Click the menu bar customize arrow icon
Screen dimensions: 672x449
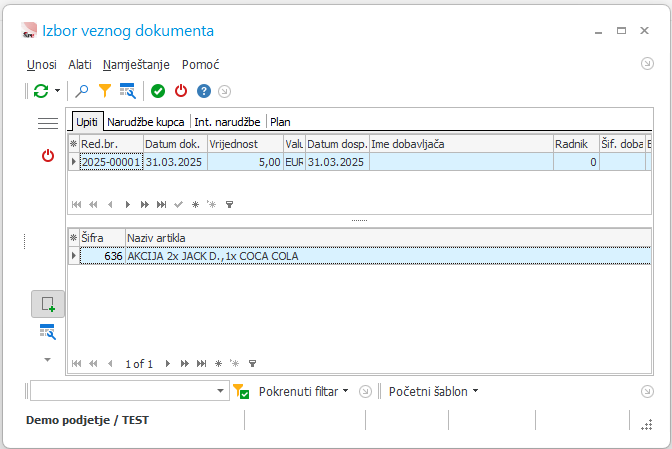coord(647,64)
